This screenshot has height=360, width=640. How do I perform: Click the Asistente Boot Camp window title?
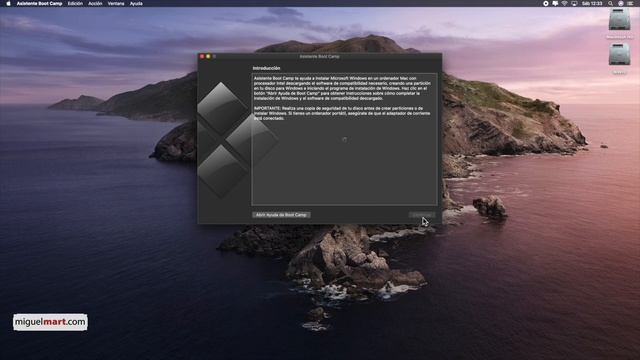[x=320, y=56]
